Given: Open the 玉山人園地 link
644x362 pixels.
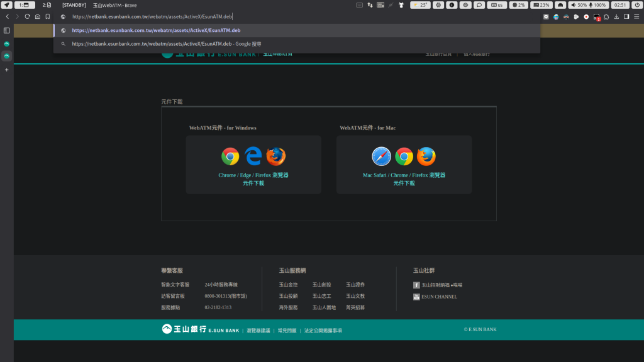Looking at the screenshot, I should tap(324, 307).
